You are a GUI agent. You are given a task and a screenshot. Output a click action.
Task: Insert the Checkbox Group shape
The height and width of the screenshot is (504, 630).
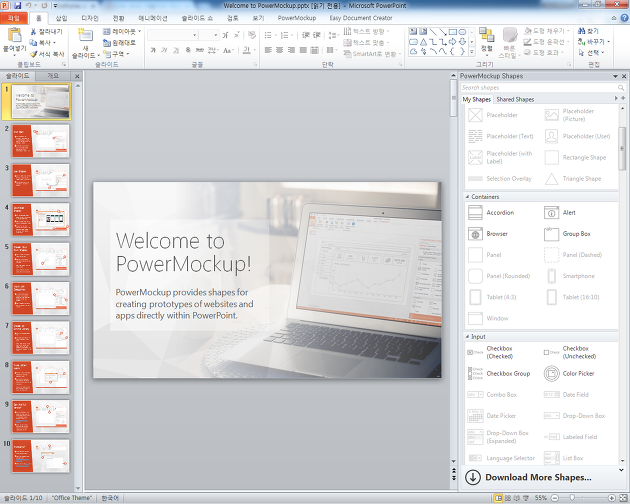(499, 373)
